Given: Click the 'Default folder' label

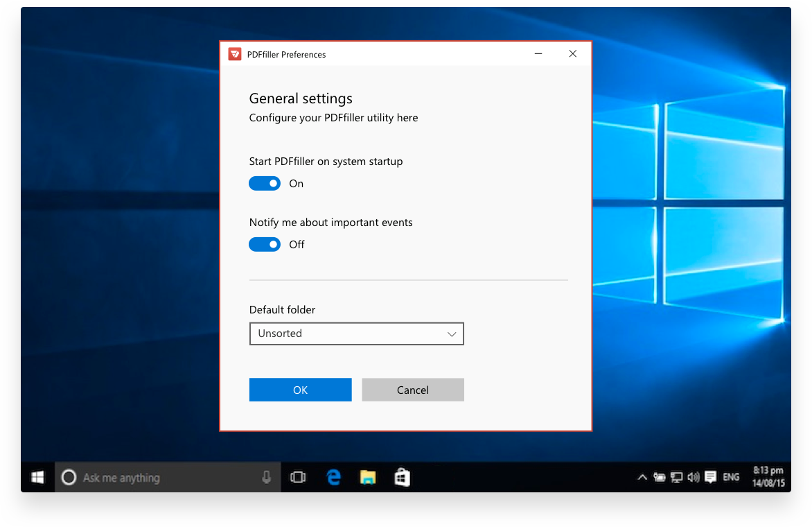Looking at the screenshot, I should point(282,310).
